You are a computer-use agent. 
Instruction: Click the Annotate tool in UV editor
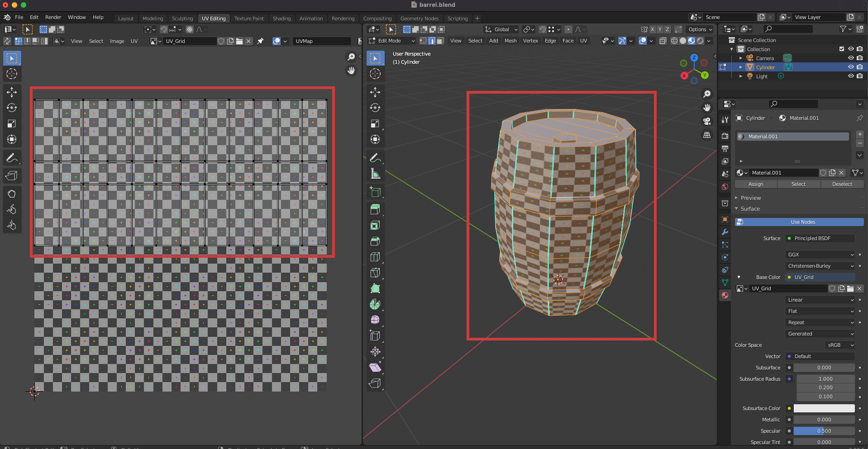pyautogui.click(x=12, y=158)
